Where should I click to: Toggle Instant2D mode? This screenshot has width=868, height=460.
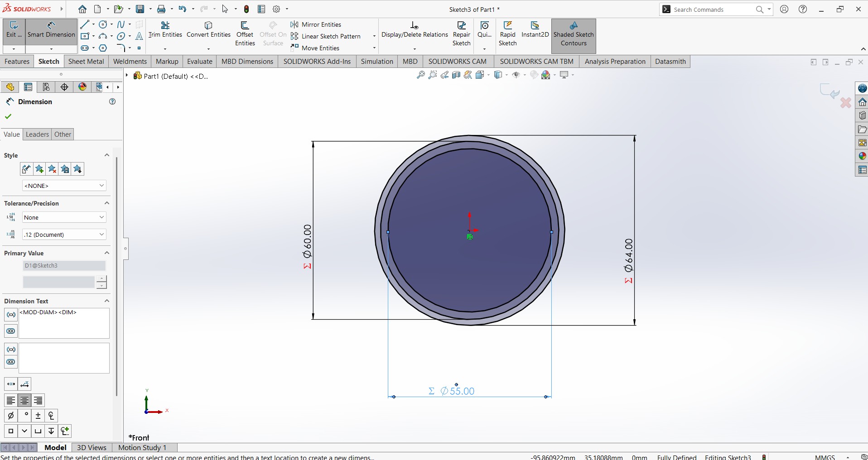pyautogui.click(x=535, y=30)
